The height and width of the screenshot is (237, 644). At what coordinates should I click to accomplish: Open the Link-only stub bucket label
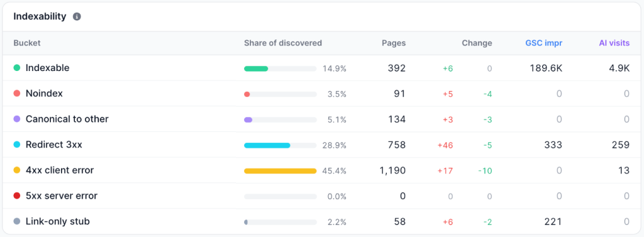[57, 221]
